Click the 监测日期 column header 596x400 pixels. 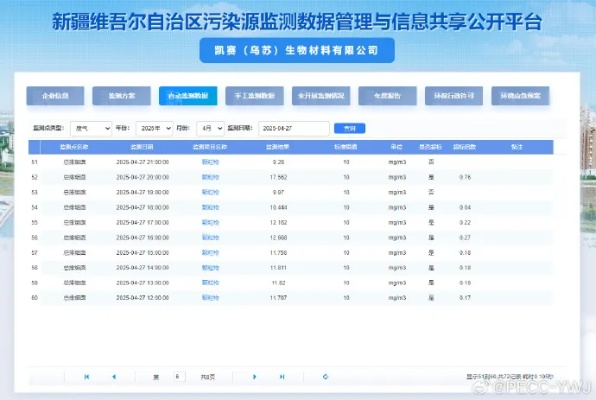coord(142,147)
